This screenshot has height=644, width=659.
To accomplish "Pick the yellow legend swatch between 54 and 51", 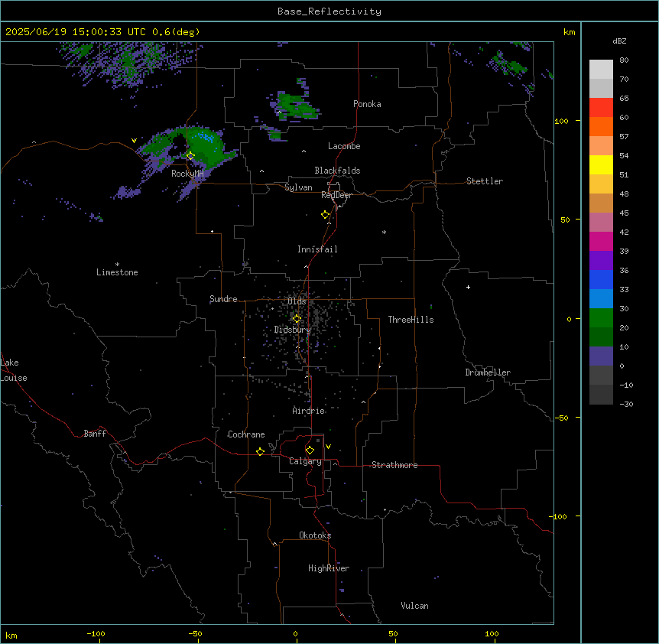I will pyautogui.click(x=601, y=164).
